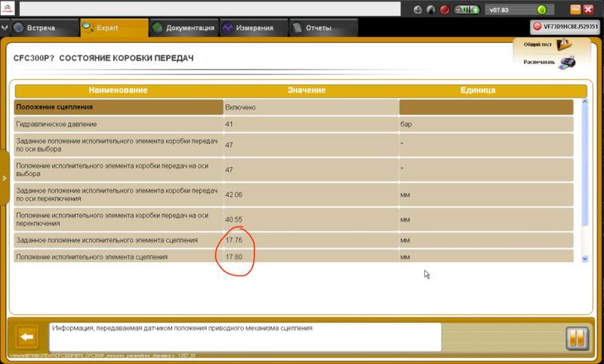Click the red power icon beside VIN
The width and height of the screenshot is (604, 364).
pos(537,26)
